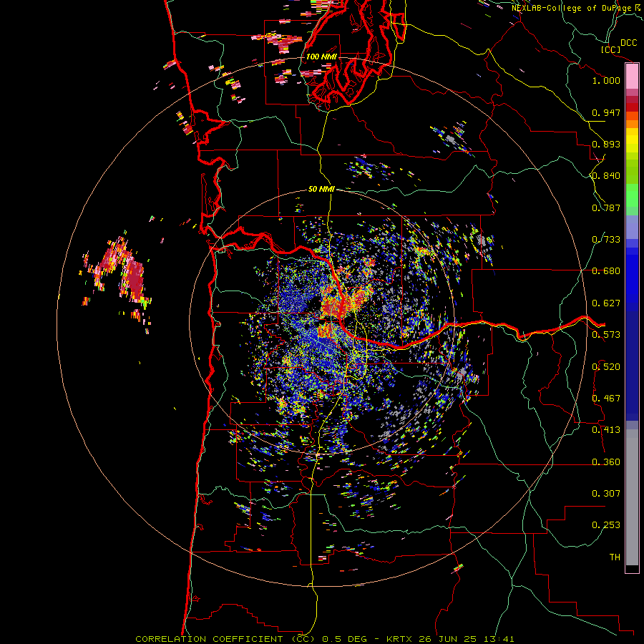Click the 50 NMI range ring label
The height and width of the screenshot is (644, 644).
tap(321, 190)
